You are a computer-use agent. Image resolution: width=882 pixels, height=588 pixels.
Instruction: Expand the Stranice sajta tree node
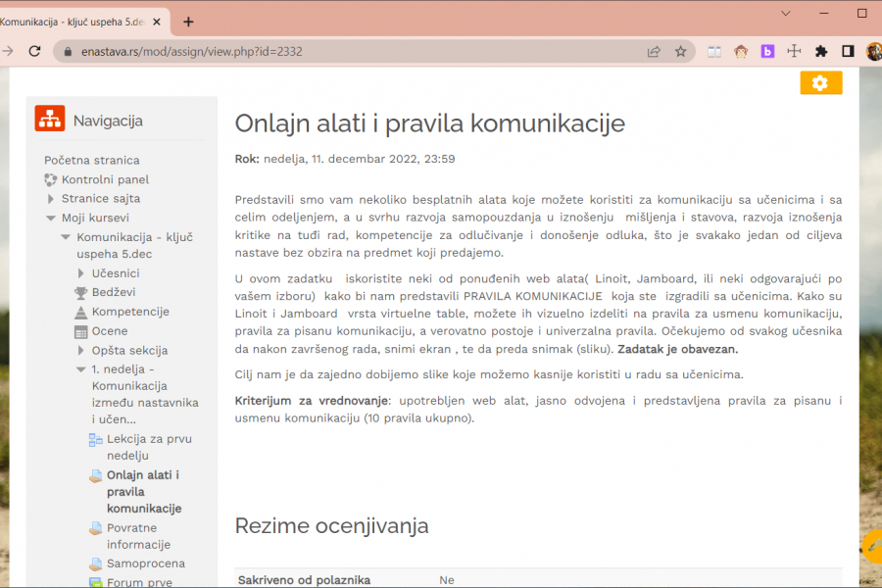(x=51, y=199)
